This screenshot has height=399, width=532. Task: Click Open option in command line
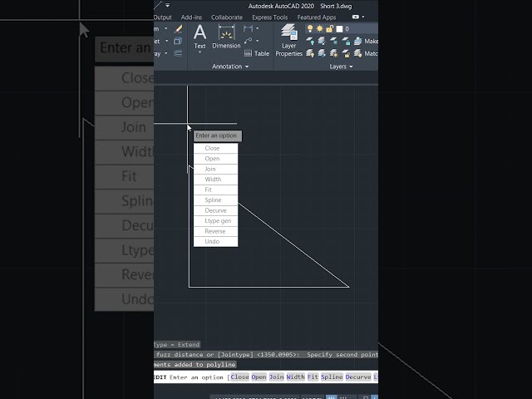(259, 377)
